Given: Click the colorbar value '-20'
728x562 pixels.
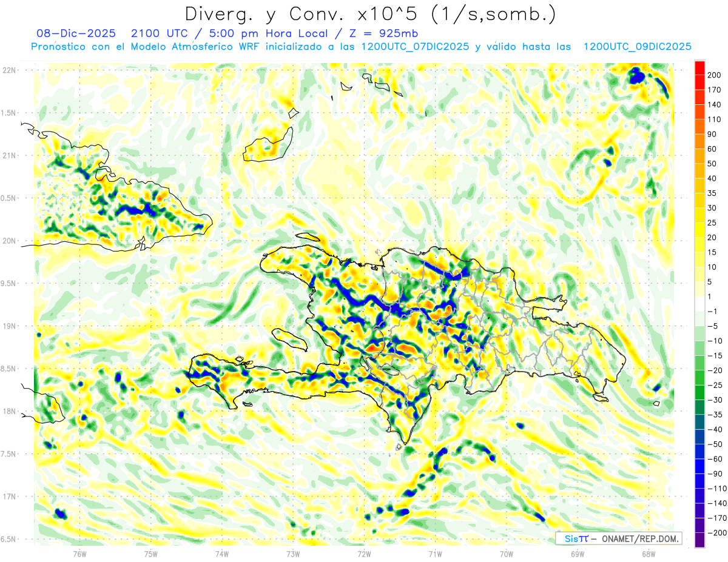Looking at the screenshot, I should [714, 370].
